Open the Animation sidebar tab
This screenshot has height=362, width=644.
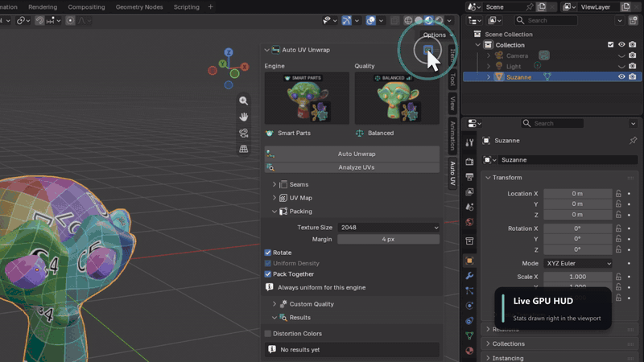[452, 135]
